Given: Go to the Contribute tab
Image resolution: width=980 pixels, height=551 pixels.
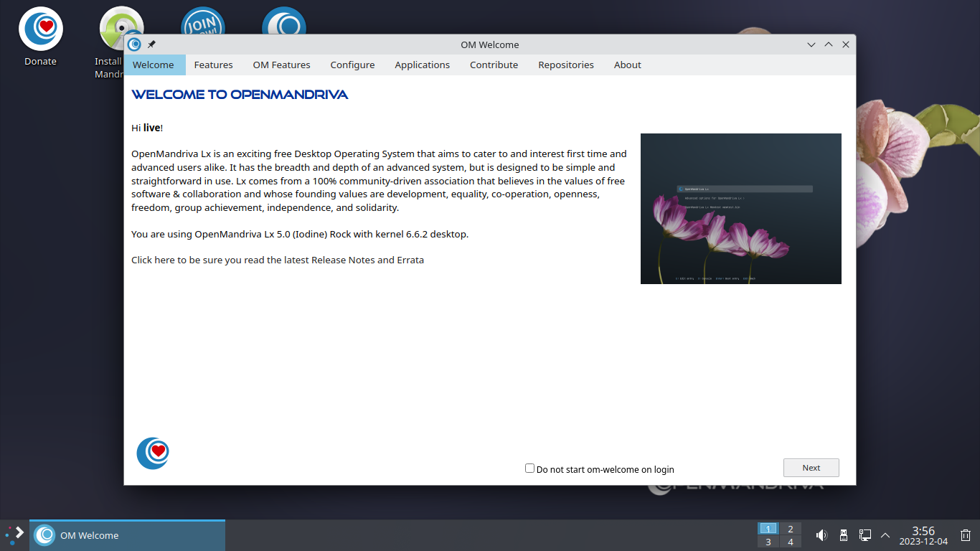Looking at the screenshot, I should tap(494, 65).
